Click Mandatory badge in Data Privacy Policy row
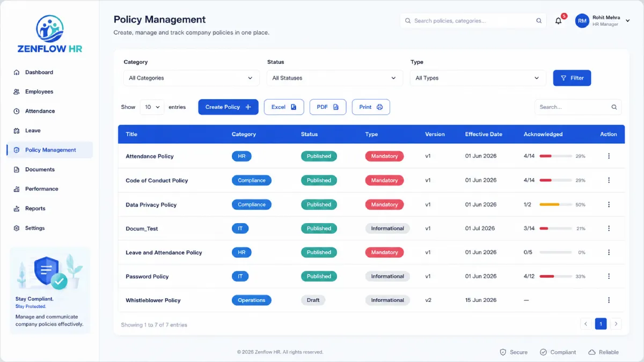This screenshot has height=362, width=644. [384, 204]
